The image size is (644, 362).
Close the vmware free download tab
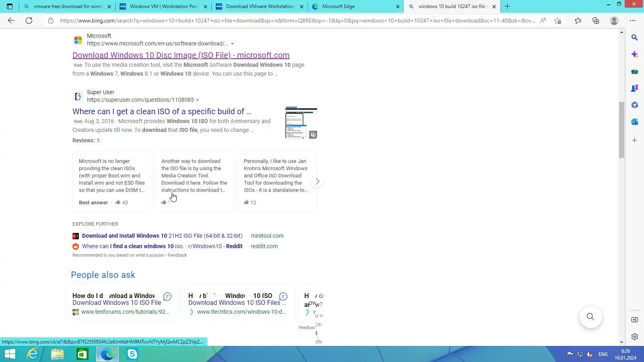[109, 6]
